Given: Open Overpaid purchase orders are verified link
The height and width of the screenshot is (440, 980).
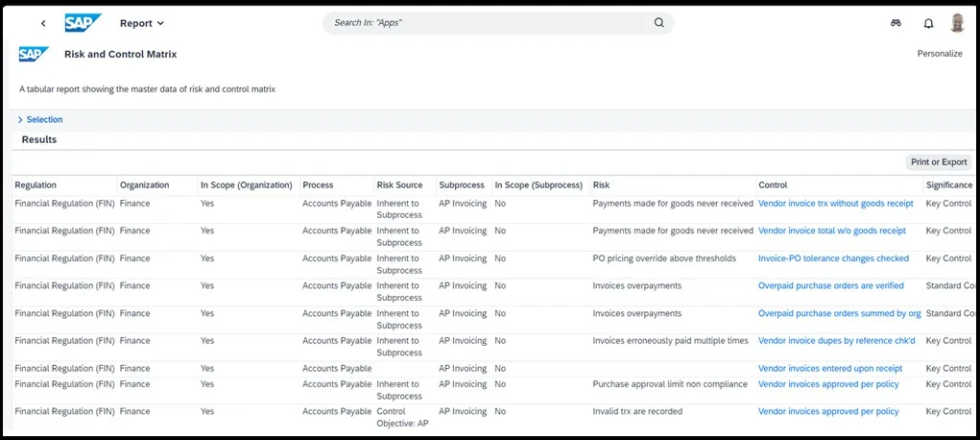Looking at the screenshot, I should [830, 286].
